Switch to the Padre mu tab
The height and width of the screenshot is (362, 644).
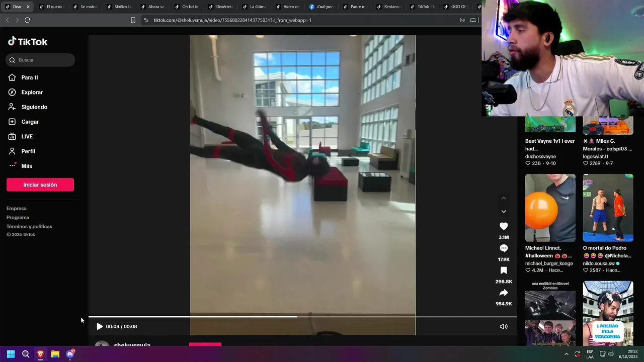point(355,7)
